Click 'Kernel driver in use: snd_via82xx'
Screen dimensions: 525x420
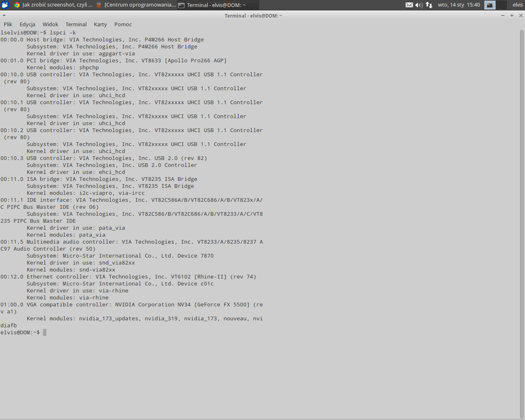pyautogui.click(x=81, y=262)
